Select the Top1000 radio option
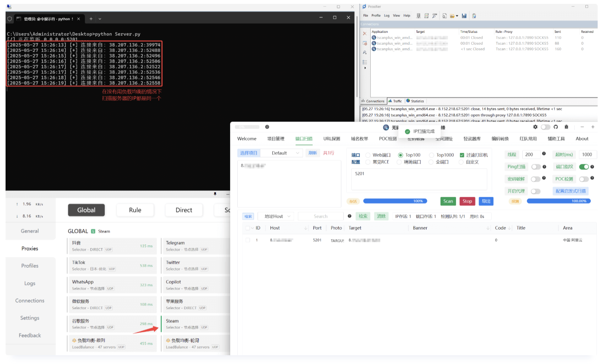 pos(431,155)
